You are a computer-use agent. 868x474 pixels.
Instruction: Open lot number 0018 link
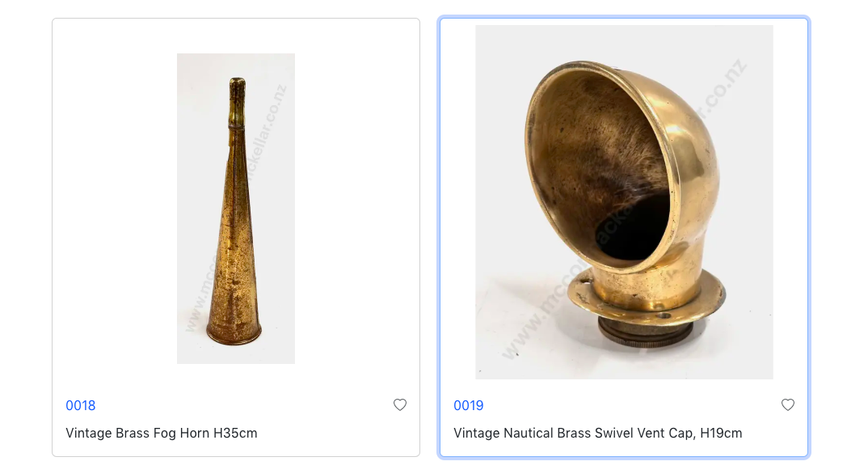(81, 406)
